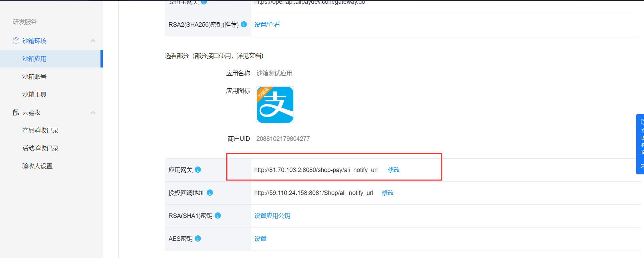This screenshot has height=258, width=644.
Task: Click the RSA2(SHA256)密钥(推荐) row label
Action: (x=204, y=25)
